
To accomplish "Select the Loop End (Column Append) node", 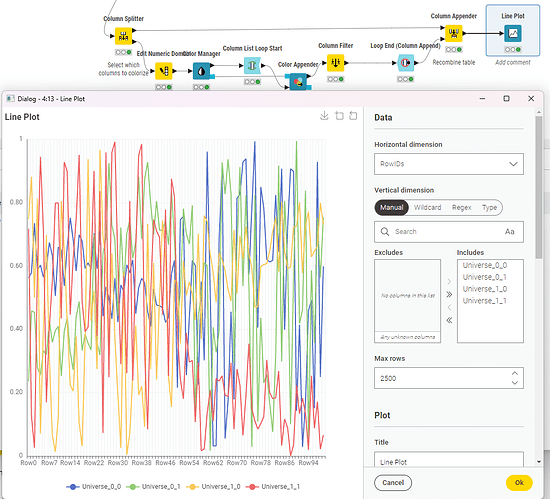I will 405,63.
